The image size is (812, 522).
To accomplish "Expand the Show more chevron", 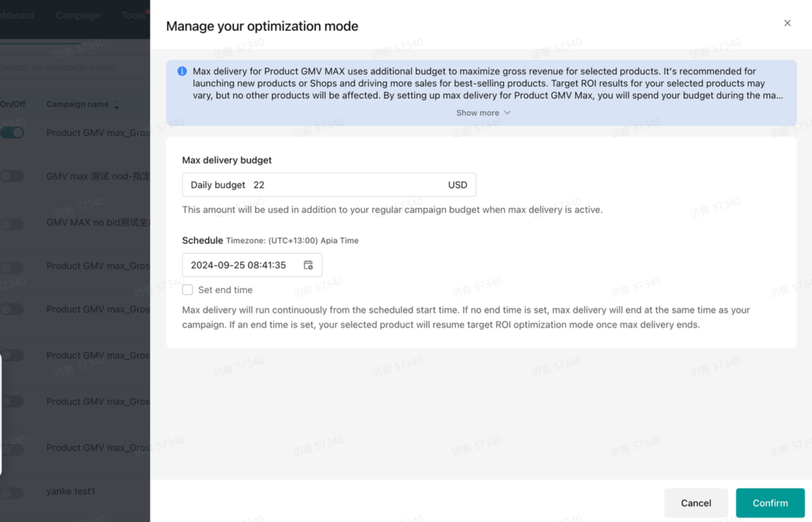I will coord(507,113).
